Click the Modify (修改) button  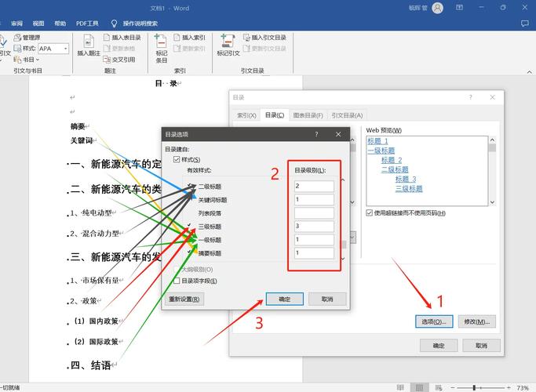477,321
